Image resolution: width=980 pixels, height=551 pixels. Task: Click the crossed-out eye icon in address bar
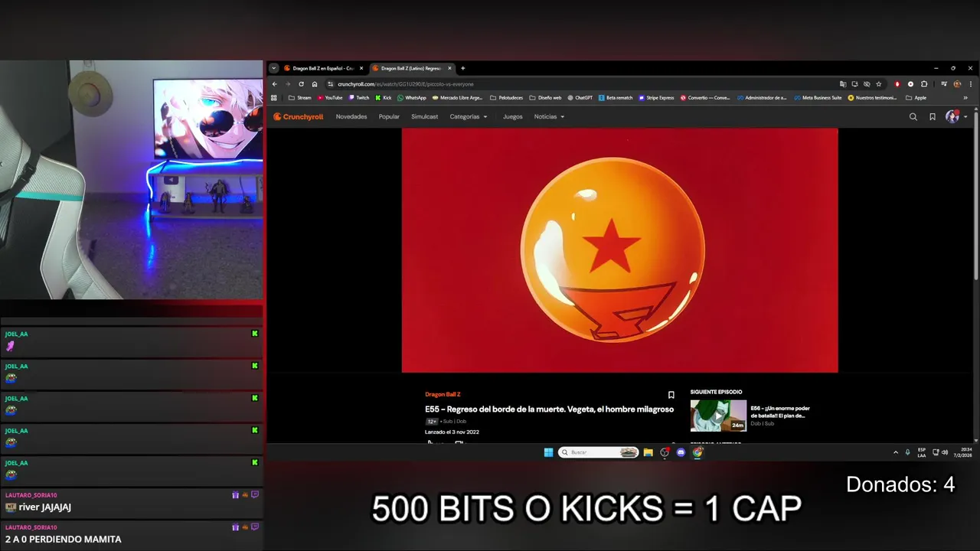point(867,84)
